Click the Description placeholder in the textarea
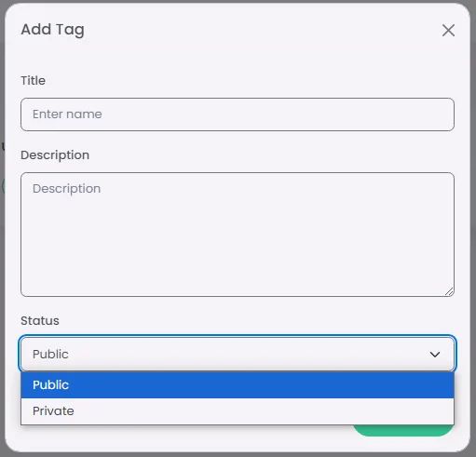The height and width of the screenshot is (457, 476). coord(66,189)
